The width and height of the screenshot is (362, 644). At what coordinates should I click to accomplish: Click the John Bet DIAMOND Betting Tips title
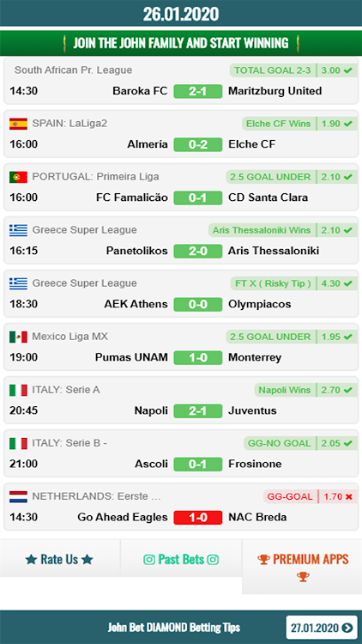174,628
